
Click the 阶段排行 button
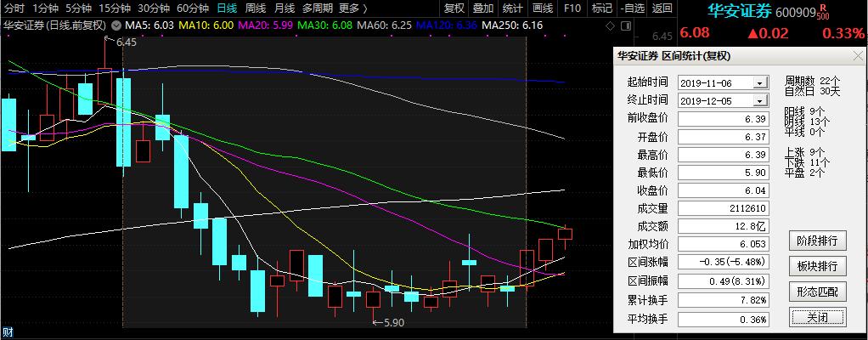pyautogui.click(x=817, y=241)
